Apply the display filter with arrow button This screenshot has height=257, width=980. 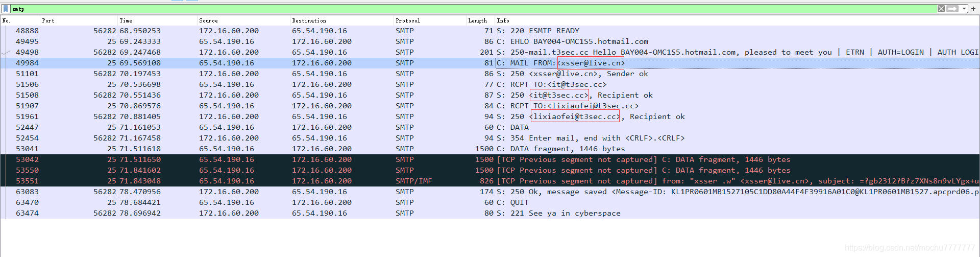point(952,9)
